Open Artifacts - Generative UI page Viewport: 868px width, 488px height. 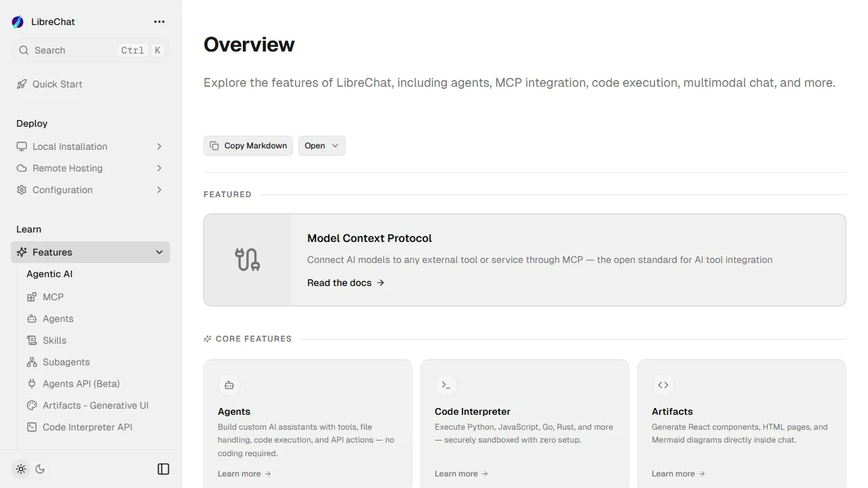coord(96,405)
